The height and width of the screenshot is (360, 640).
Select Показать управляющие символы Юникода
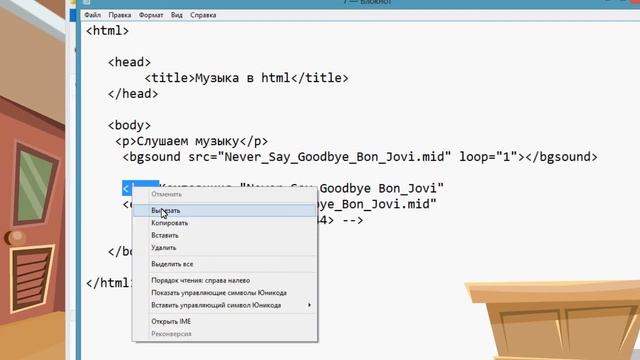(224, 293)
